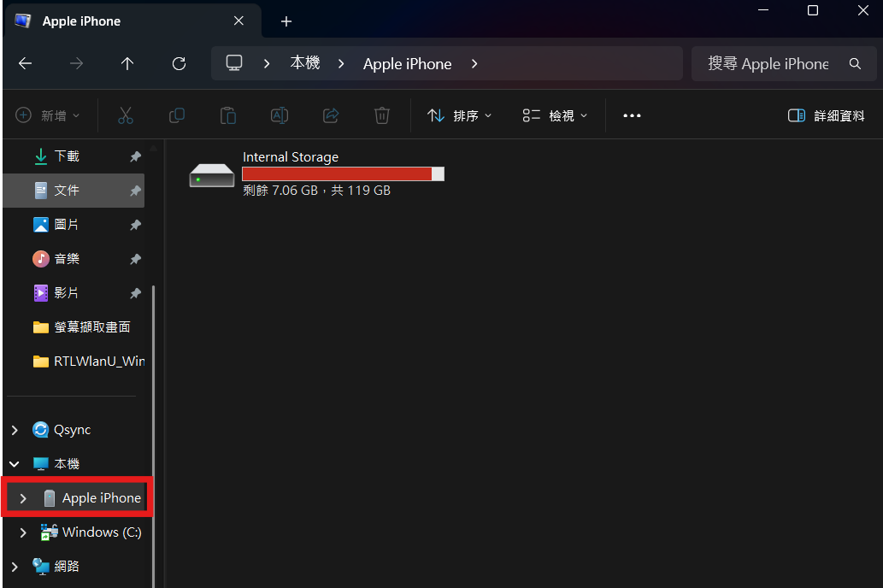Click the Paste clipboard icon

pyautogui.click(x=228, y=115)
